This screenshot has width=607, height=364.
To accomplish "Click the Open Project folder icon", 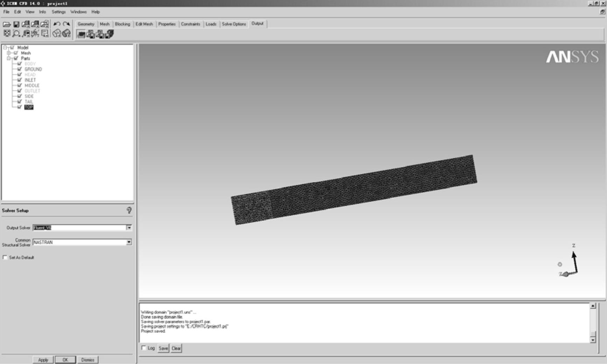I will [x=7, y=24].
